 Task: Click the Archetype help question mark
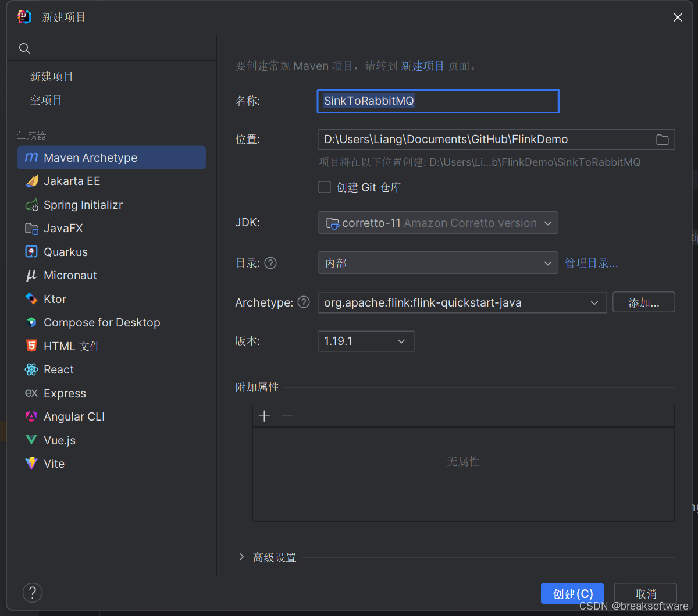click(x=303, y=302)
